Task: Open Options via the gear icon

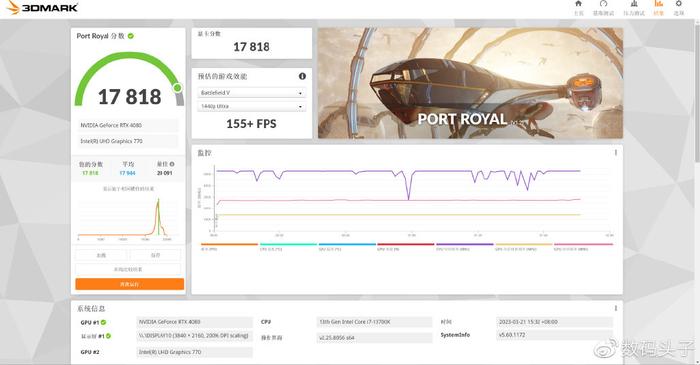Action: tap(679, 8)
